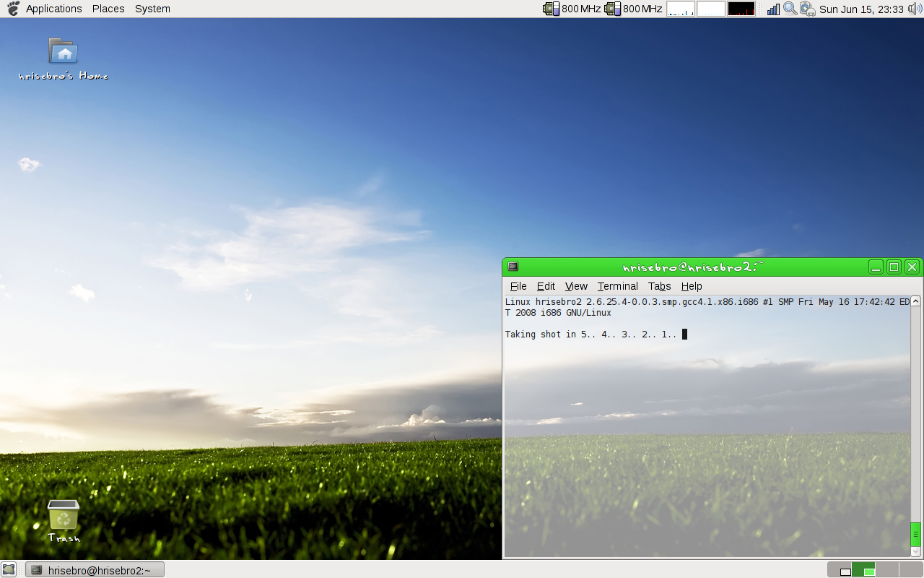Click the volume speaker icon
Image resolution: width=924 pixels, height=578 pixels.
pos(915,9)
